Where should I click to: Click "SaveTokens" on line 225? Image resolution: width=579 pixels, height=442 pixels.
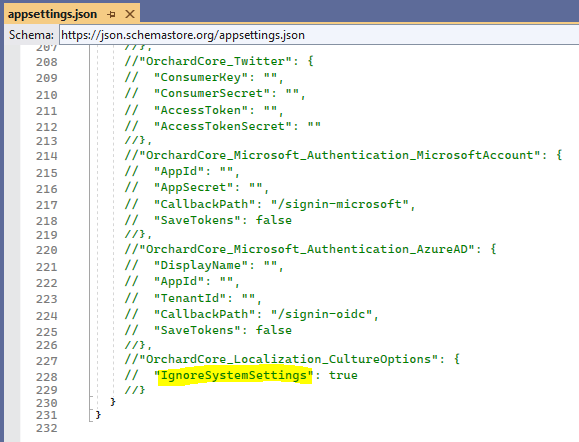[x=197, y=330]
